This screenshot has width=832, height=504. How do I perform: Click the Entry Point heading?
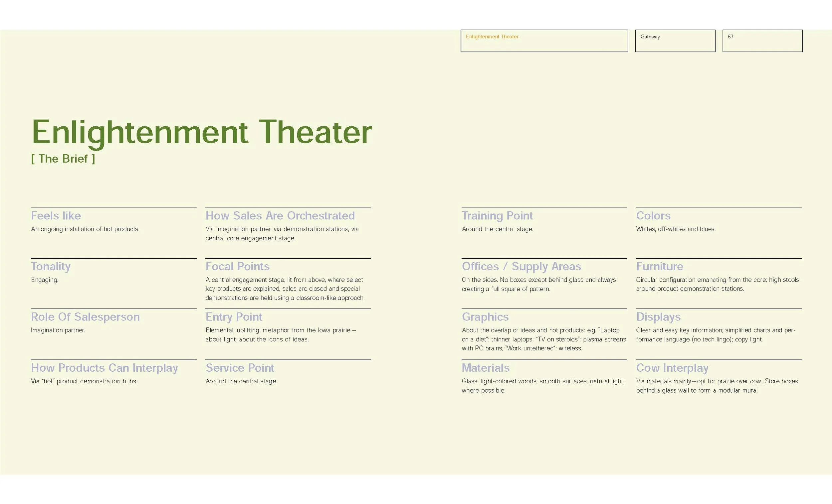pos(234,317)
